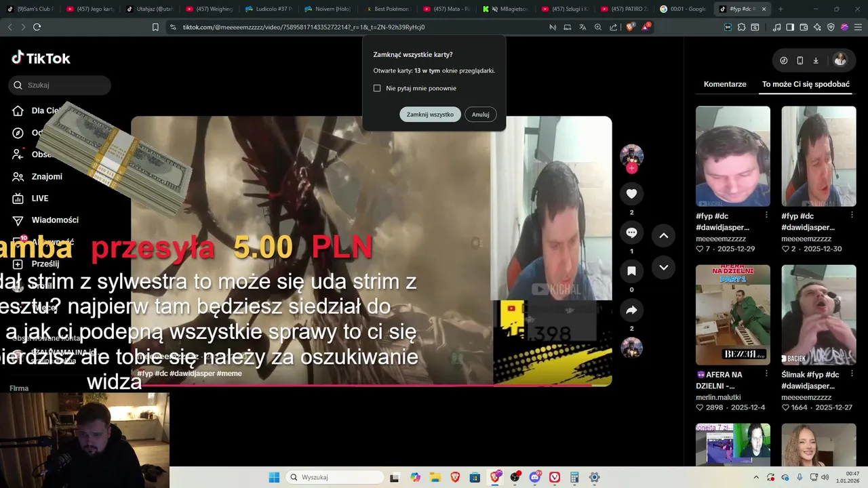Viewport: 868px width, 488px height.
Task: Switch to the "Ludicolo #37" tab
Action: click(268, 9)
